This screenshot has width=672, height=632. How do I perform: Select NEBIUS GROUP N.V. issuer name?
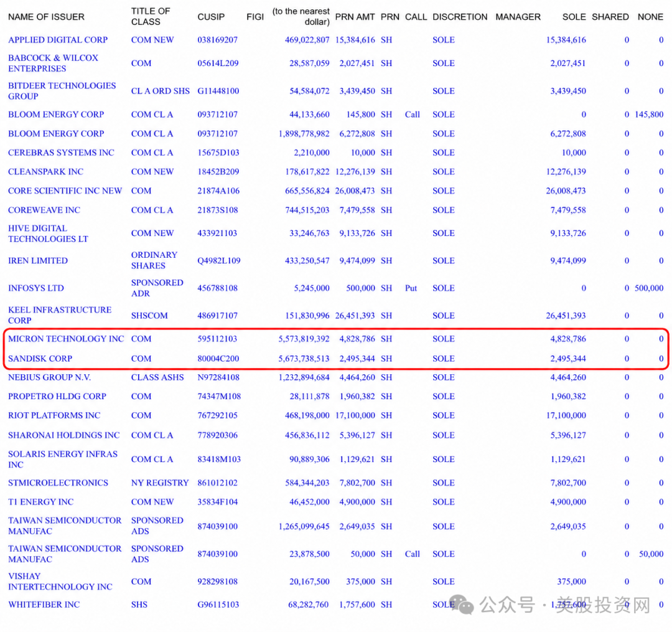[50, 377]
